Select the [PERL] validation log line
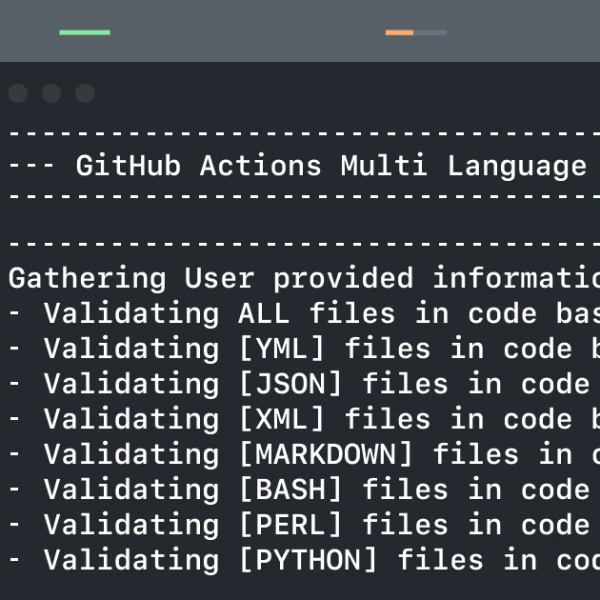This screenshot has height=600, width=600. coord(300,525)
